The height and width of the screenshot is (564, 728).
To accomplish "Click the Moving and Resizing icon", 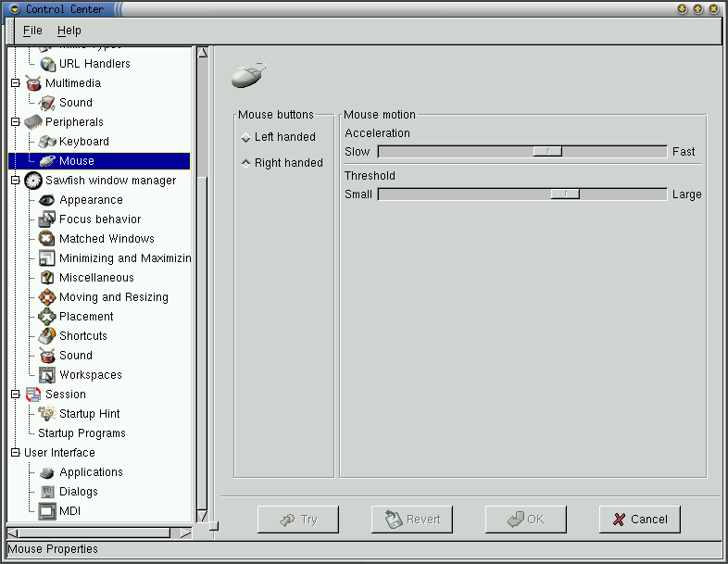I will [47, 297].
